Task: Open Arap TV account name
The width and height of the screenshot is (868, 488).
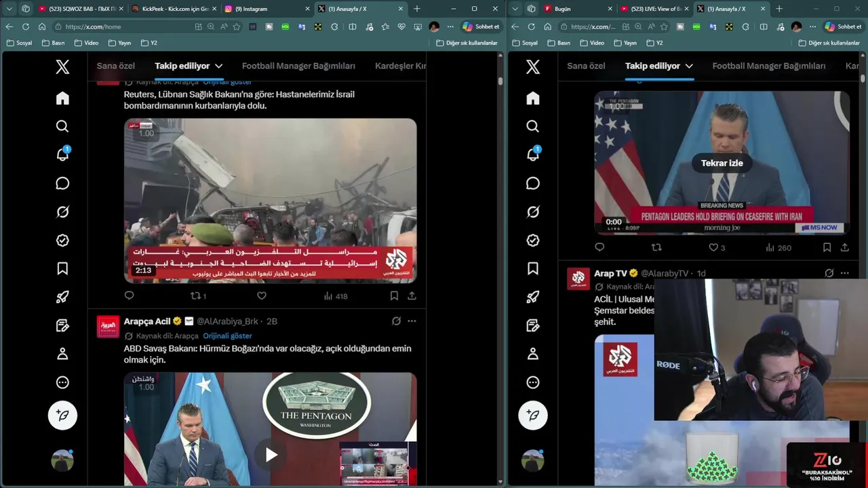Action: (x=610, y=273)
